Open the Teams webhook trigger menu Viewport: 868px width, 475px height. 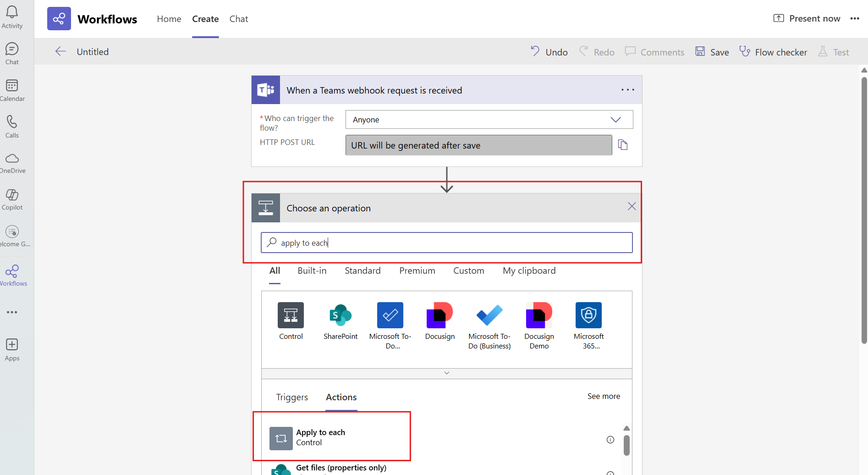(x=628, y=90)
